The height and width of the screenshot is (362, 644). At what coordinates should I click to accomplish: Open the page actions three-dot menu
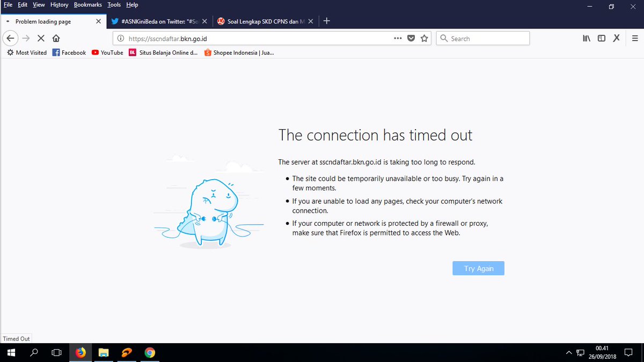point(398,39)
